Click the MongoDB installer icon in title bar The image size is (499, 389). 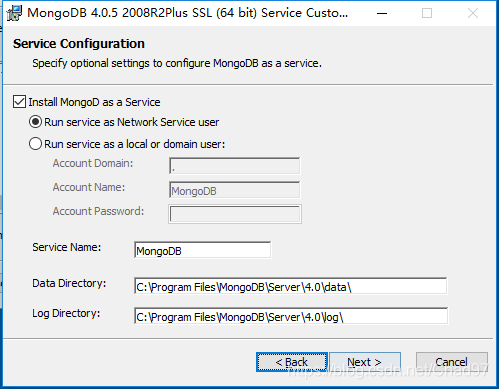(14, 13)
